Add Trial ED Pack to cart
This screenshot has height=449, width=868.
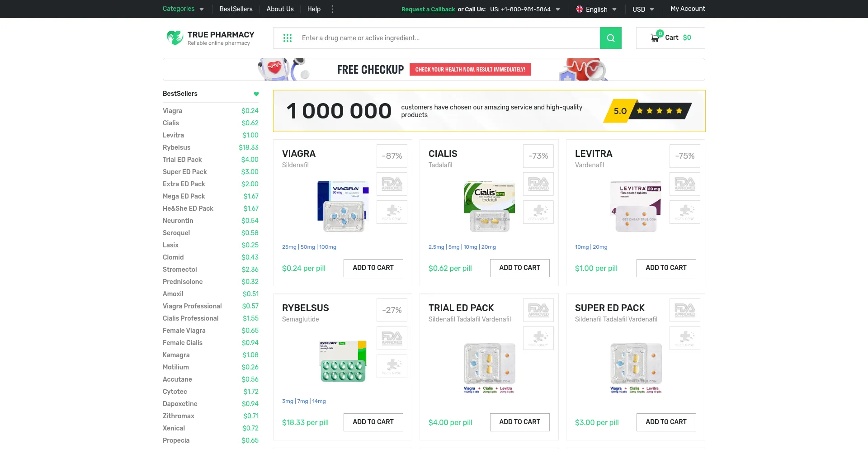tap(519, 422)
